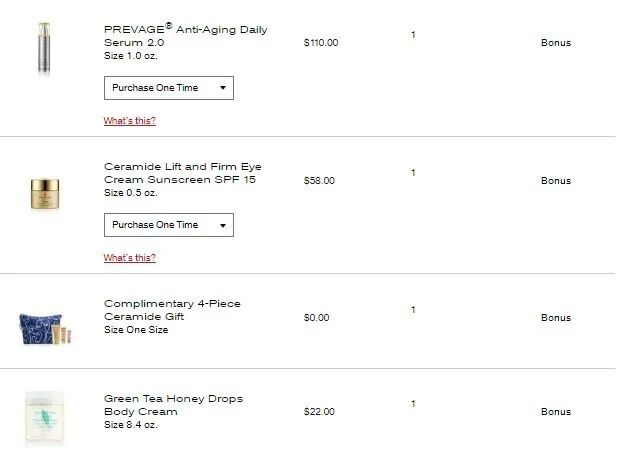Screen dimensions: 622x461
Task: Click What's this? link under eye cream
Action: (129, 258)
